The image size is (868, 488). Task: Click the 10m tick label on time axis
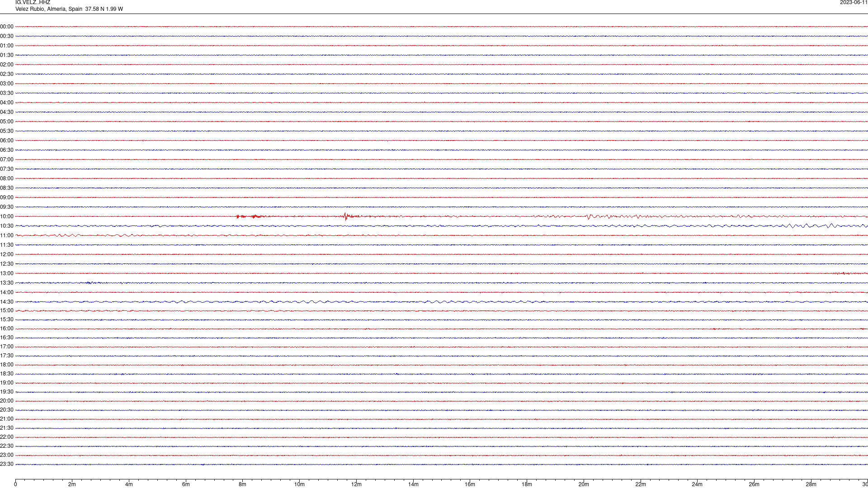pos(299,484)
